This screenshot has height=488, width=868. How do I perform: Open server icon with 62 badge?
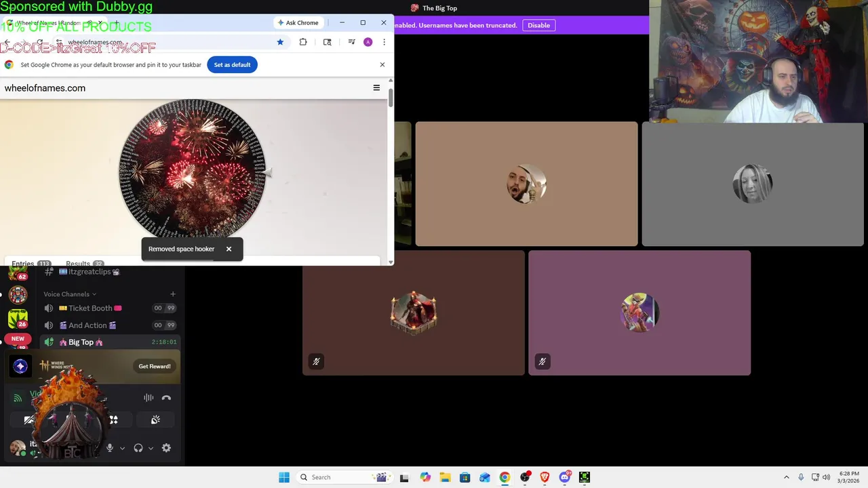[x=18, y=272]
